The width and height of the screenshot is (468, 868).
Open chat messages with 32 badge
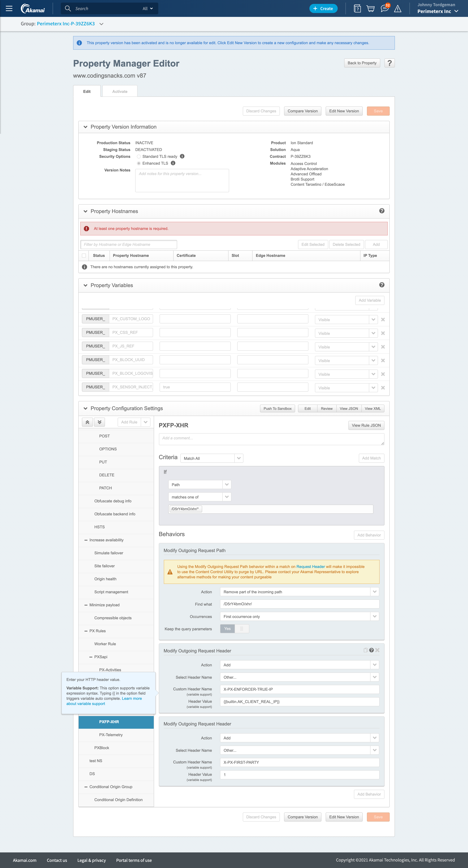[384, 8]
